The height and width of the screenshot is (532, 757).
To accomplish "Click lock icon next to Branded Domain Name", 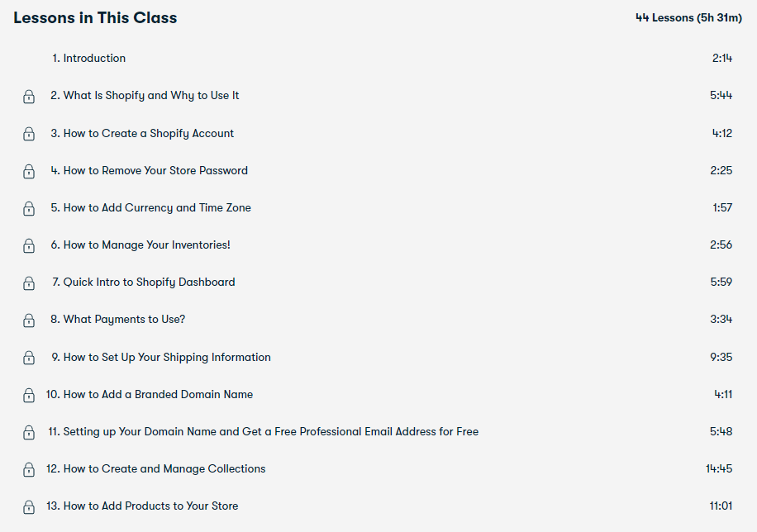I will 29,395.
